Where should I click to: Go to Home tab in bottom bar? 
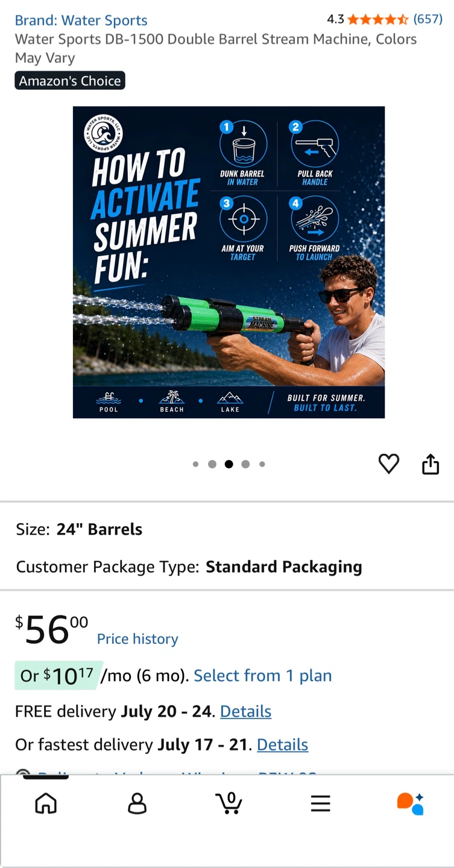pyautogui.click(x=46, y=803)
